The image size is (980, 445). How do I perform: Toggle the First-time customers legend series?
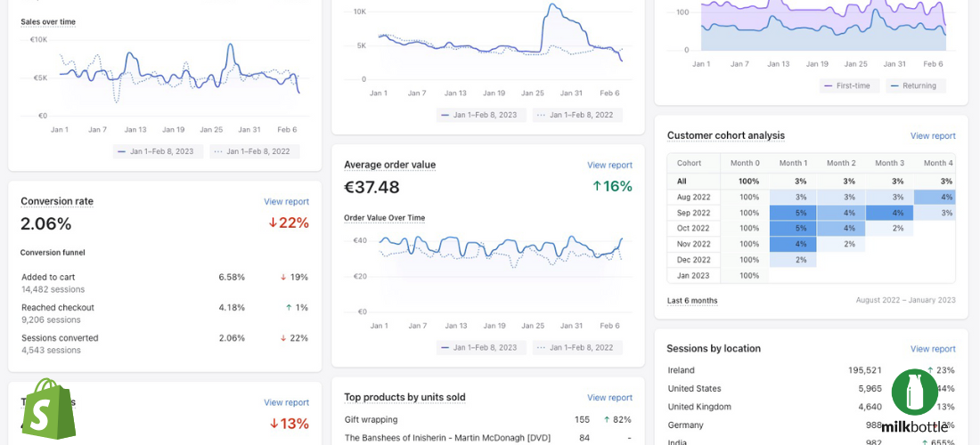tap(849, 85)
